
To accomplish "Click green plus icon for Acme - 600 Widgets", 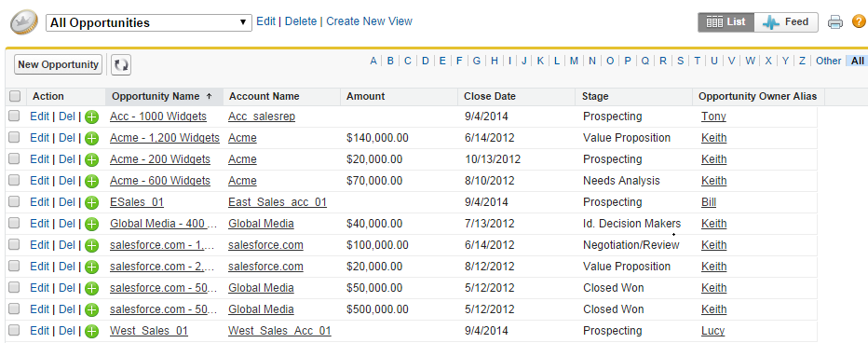I will tap(91, 181).
